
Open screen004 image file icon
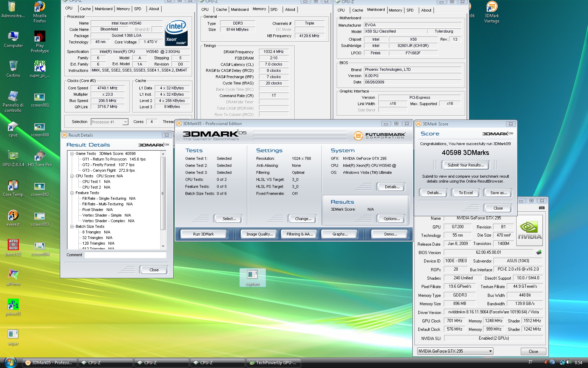(40, 248)
